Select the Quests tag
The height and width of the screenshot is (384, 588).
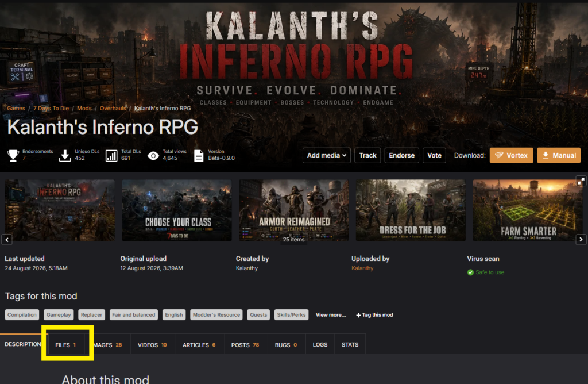[259, 315]
